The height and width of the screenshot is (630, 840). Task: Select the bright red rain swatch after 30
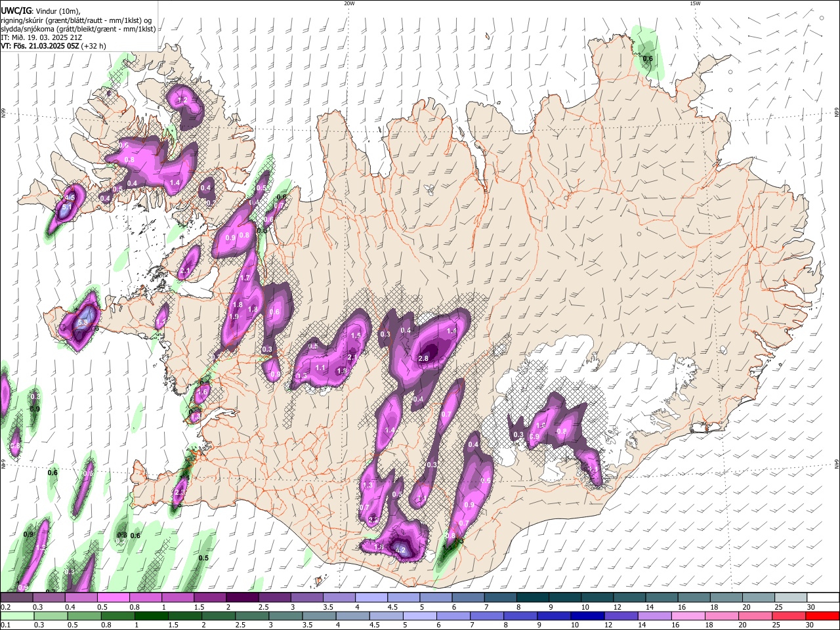(822, 616)
